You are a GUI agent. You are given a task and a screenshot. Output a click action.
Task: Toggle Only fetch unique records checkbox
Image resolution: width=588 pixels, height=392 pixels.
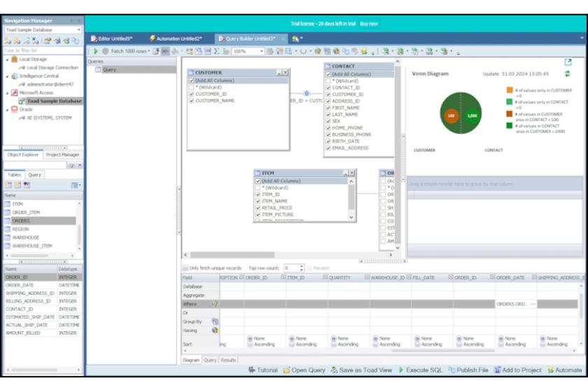click(x=185, y=268)
